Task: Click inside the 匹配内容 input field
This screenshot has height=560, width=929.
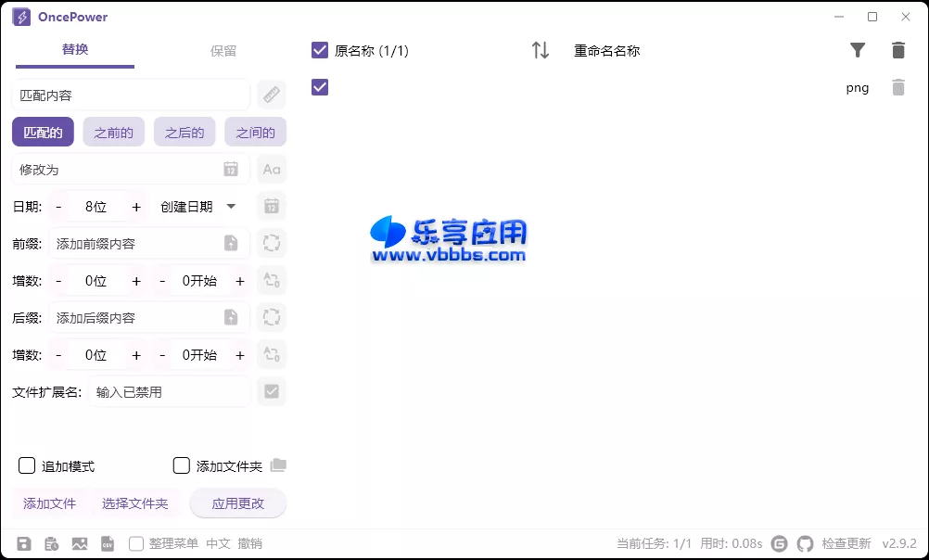Action: (x=130, y=95)
